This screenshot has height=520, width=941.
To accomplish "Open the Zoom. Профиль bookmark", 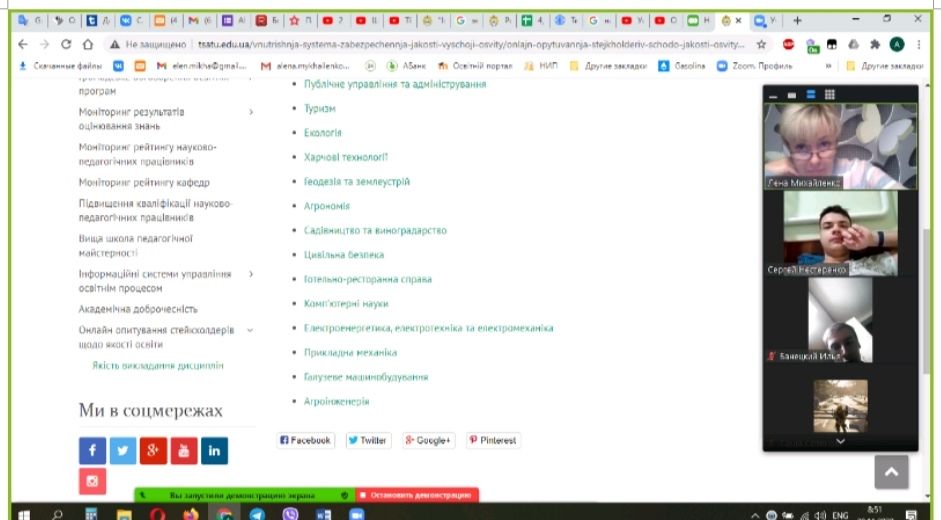I will [755, 66].
